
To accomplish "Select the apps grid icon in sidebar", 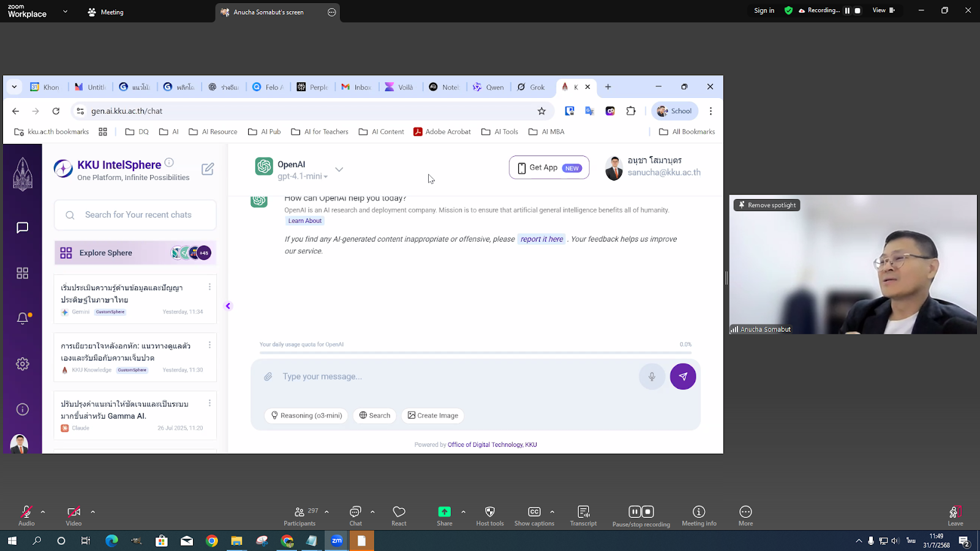I will 23,273.
